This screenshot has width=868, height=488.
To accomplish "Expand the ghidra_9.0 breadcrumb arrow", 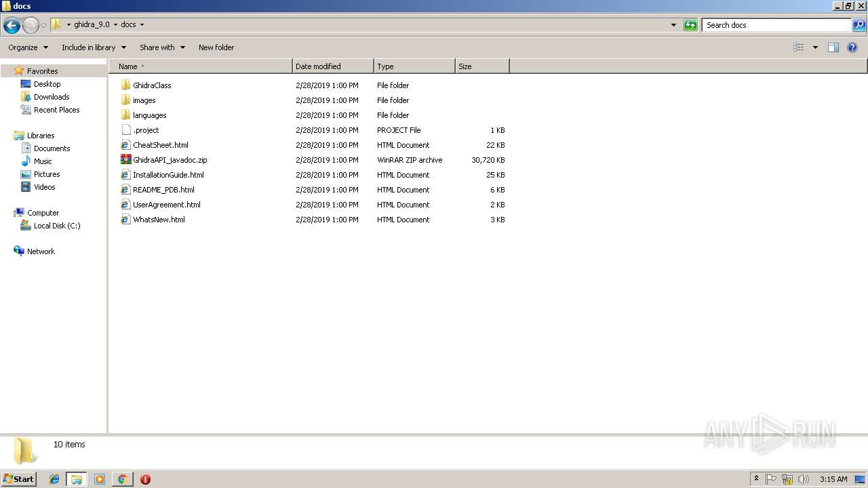I will tap(115, 25).
